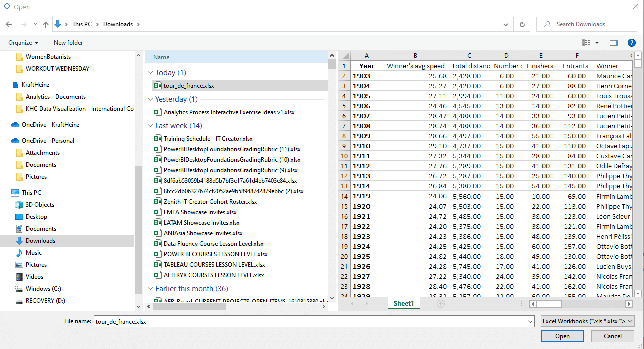The image size is (644, 349).
Task: Navigate up to the parent folder
Action: click(x=45, y=24)
